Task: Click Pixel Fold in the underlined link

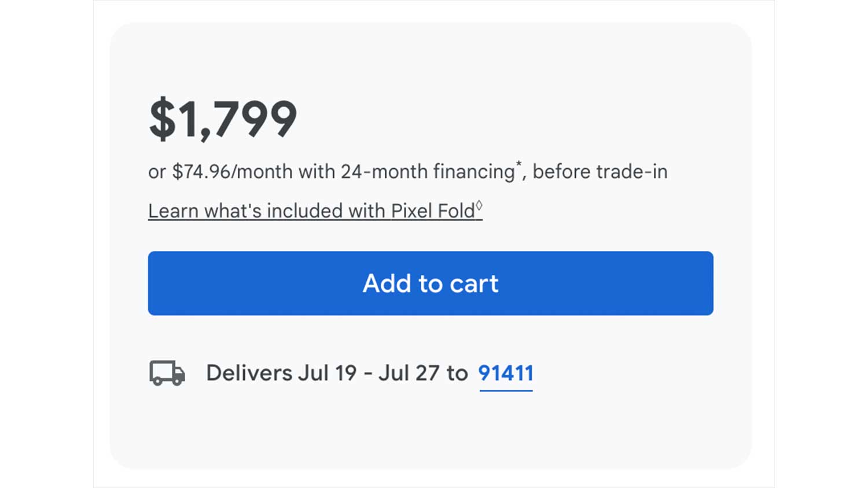Action: pyautogui.click(x=433, y=211)
